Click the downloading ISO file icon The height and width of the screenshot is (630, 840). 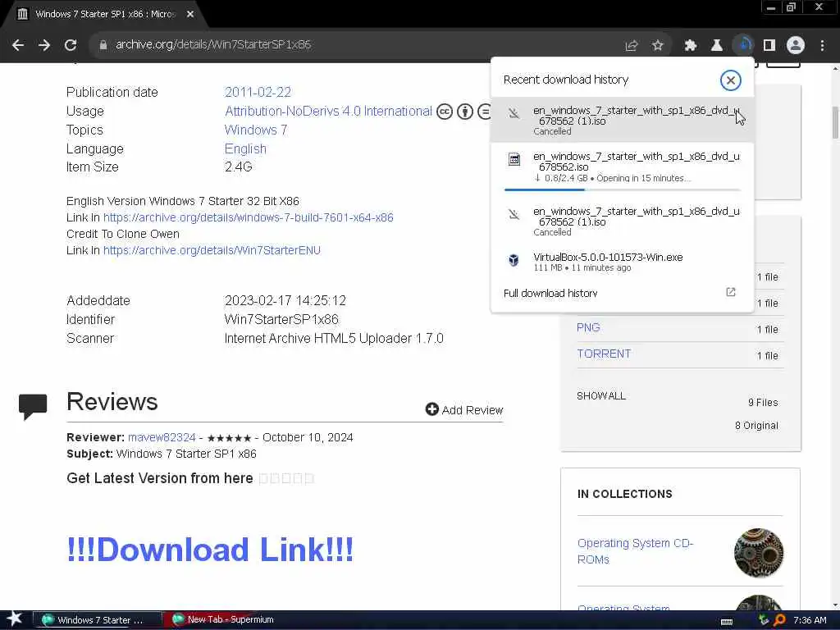[x=514, y=159]
